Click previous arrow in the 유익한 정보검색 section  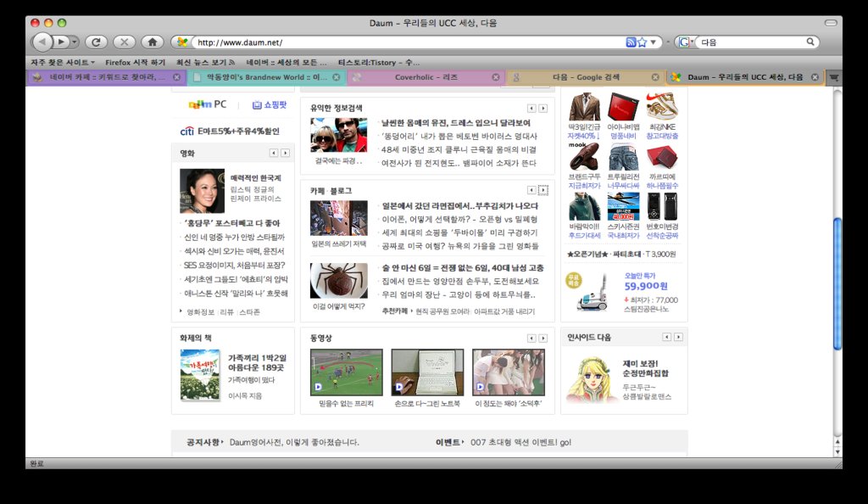(x=531, y=108)
